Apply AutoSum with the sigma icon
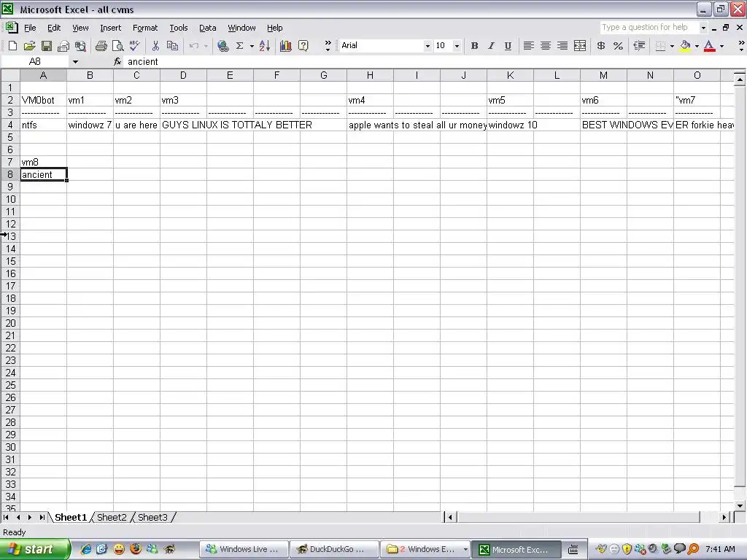 [x=239, y=46]
